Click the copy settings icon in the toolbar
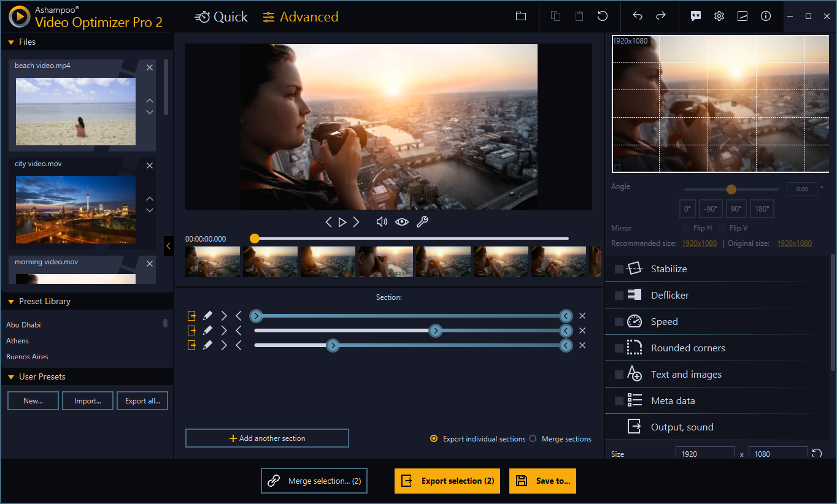 (x=555, y=16)
